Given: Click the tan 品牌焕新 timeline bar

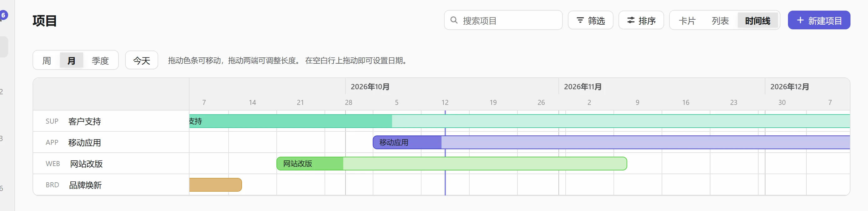Looking at the screenshot, I should click(215, 185).
